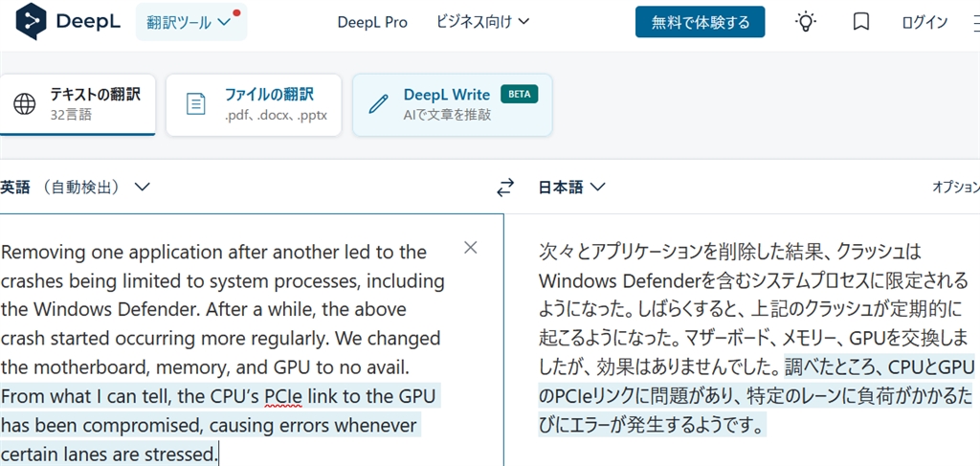Open the DeepL logo homepage
The image size is (980, 466).
coord(69,21)
